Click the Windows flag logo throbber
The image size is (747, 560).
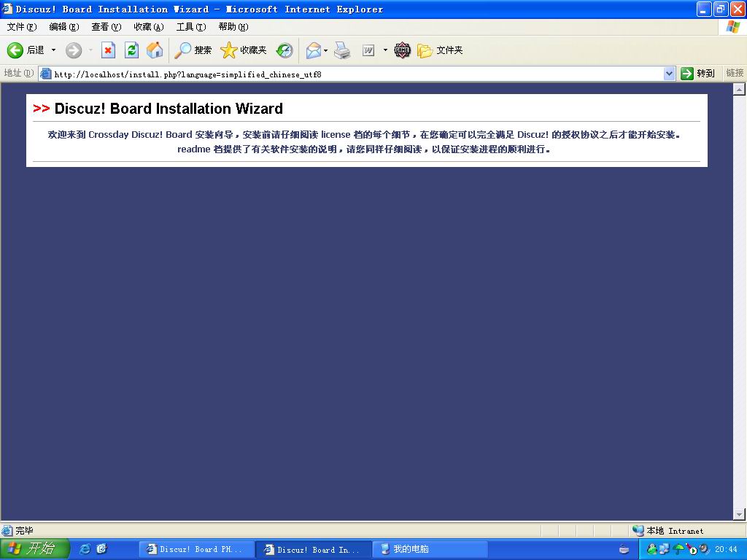tap(732, 27)
